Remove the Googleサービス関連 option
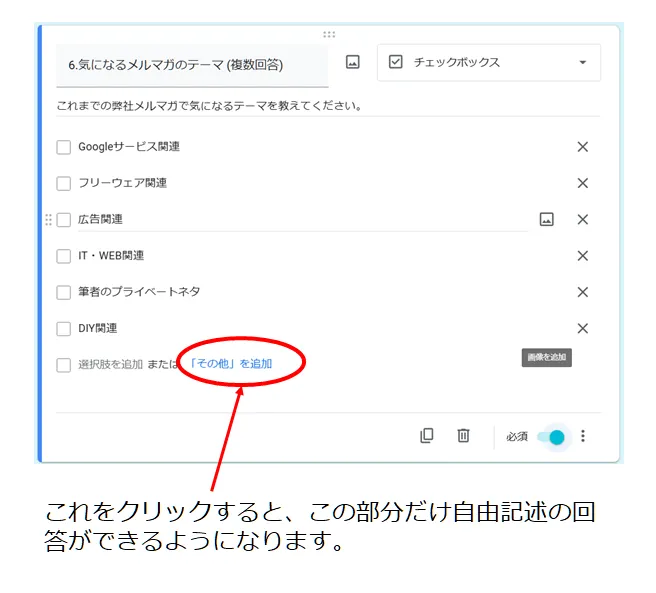 (x=582, y=147)
